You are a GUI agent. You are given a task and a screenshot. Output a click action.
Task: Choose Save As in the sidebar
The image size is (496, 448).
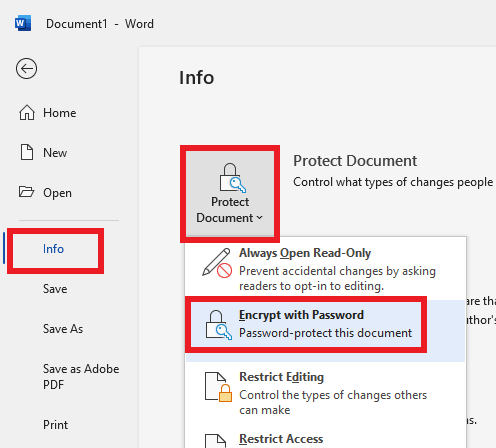[63, 329]
